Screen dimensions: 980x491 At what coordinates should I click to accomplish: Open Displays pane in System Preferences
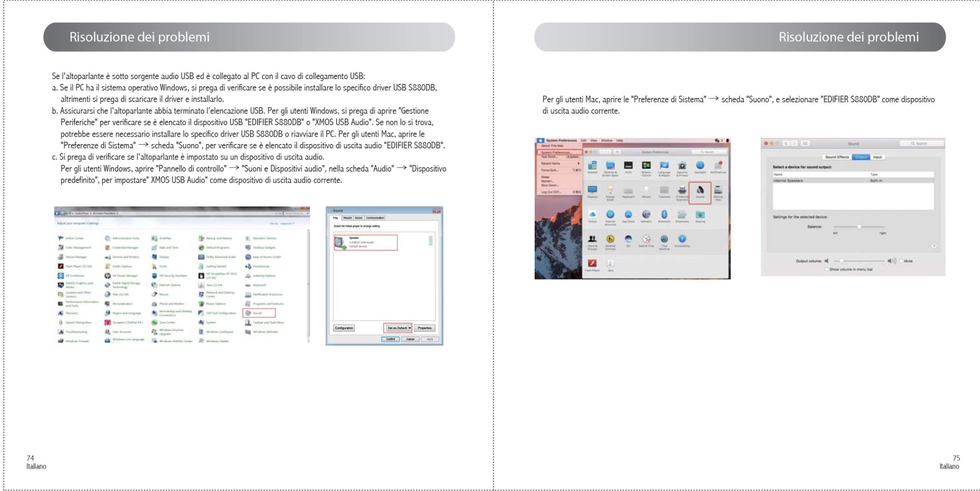tap(592, 191)
